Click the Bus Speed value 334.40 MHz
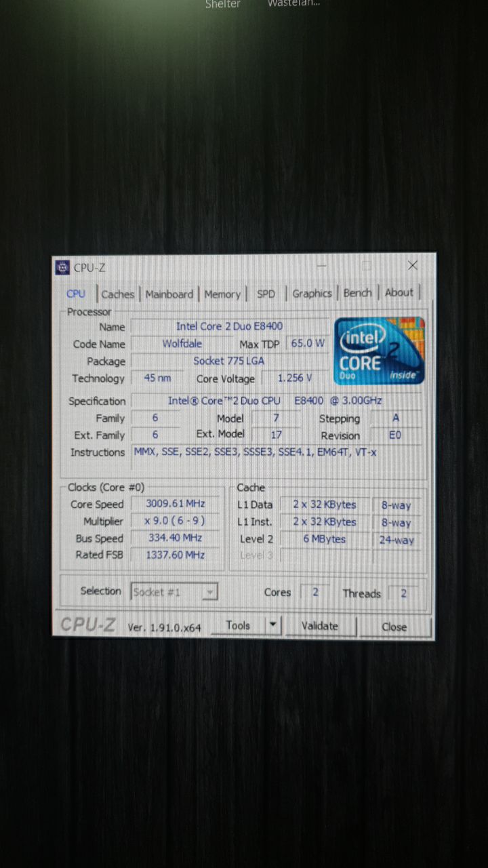 (175, 538)
